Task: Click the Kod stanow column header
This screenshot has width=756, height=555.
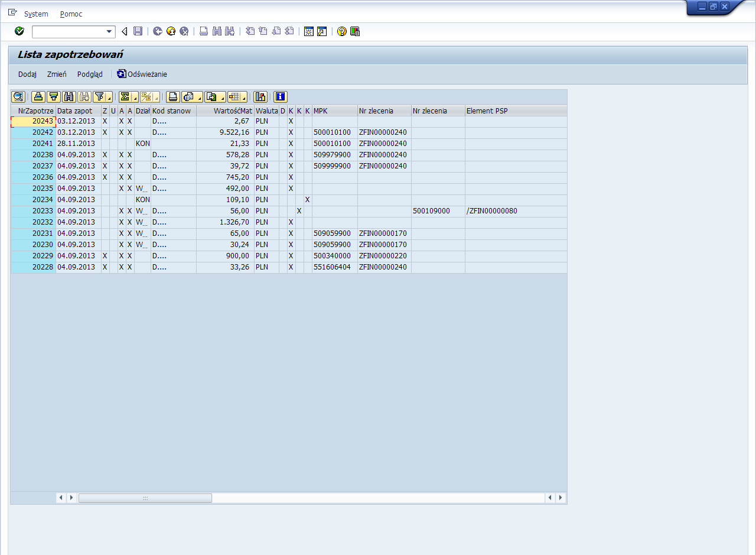Action: (x=174, y=111)
